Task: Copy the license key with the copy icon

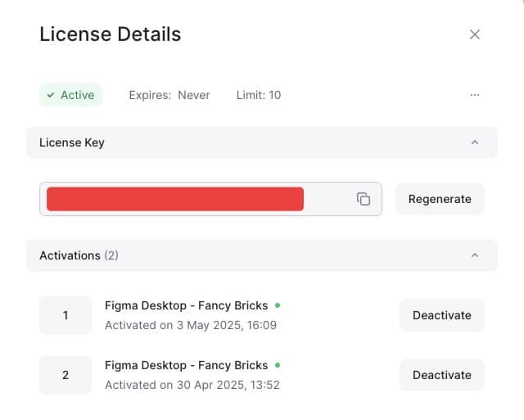Action: [x=364, y=199]
